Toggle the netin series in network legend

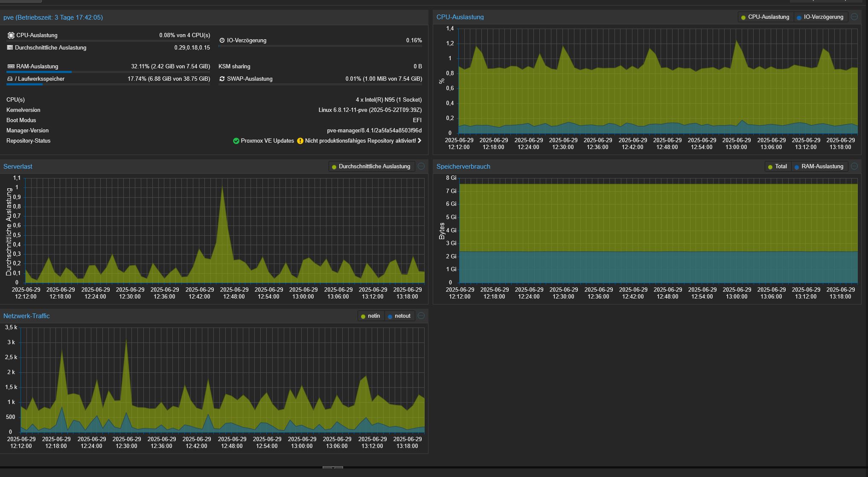pos(370,316)
